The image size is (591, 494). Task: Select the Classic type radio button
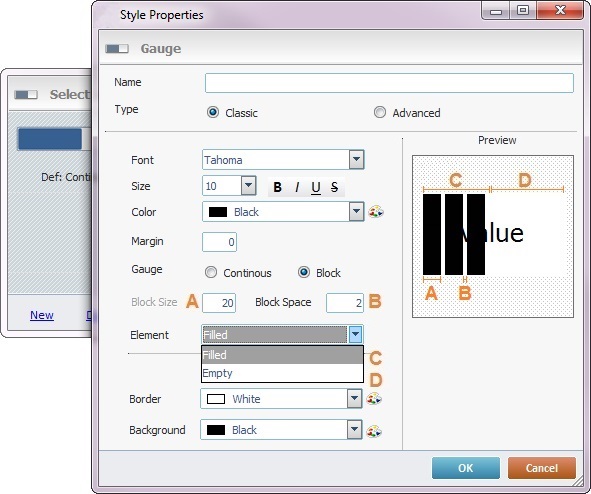coord(213,112)
